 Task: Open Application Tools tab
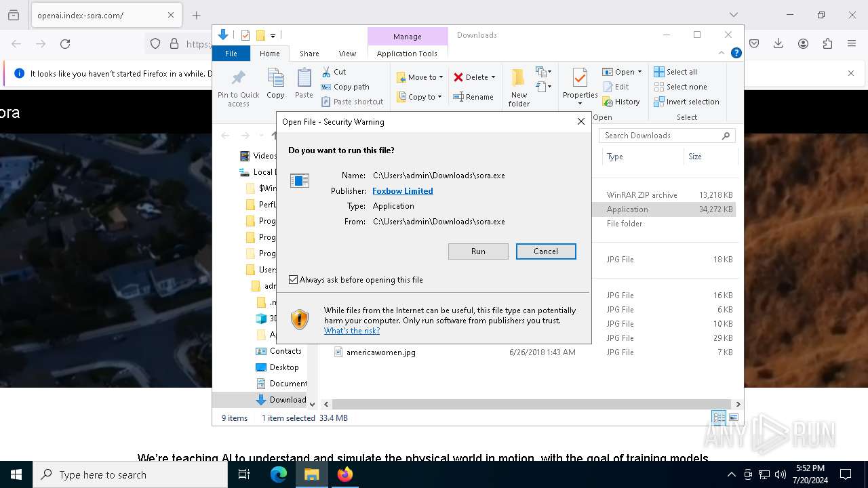pyautogui.click(x=407, y=54)
